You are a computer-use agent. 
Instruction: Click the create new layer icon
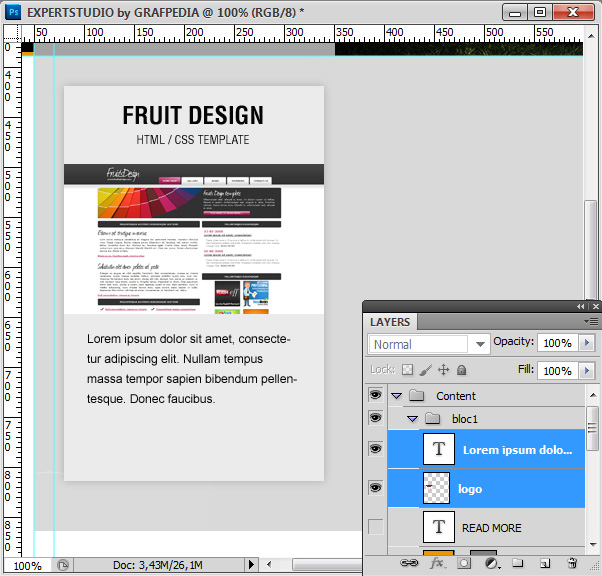(x=545, y=565)
